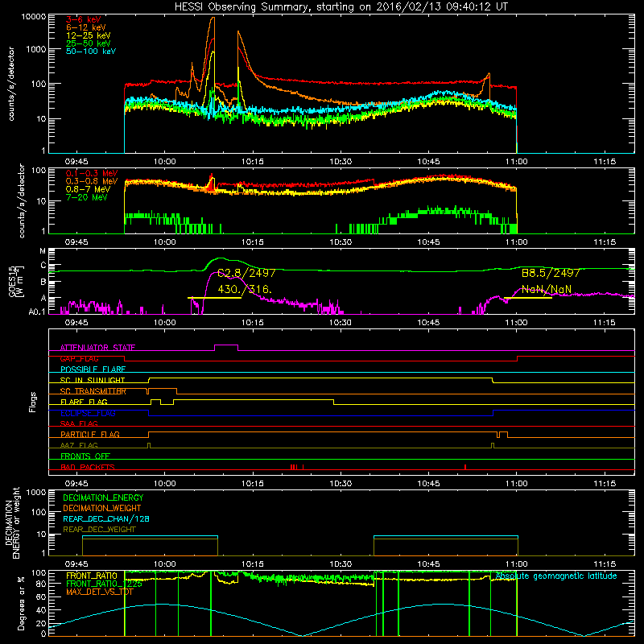Click the FRONT_RATIO legend label

[92, 576]
